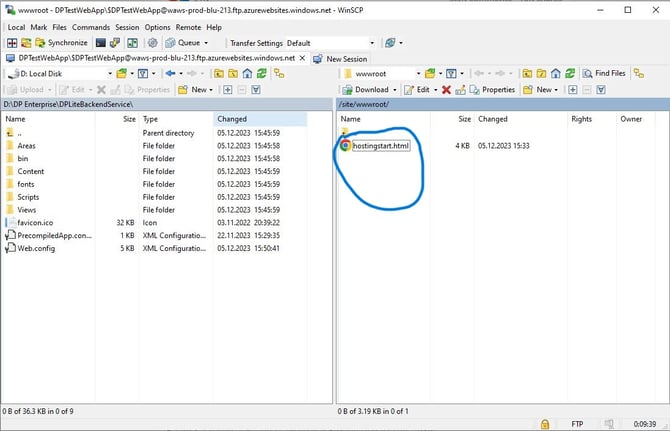
Task: Click the hostingstart.html rename field
Action: point(381,146)
